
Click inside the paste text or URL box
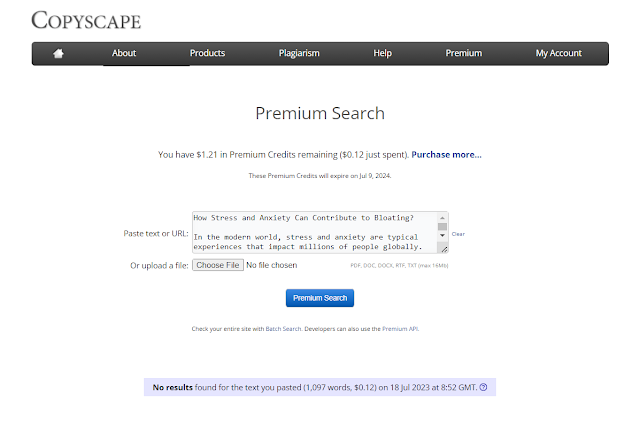point(314,232)
